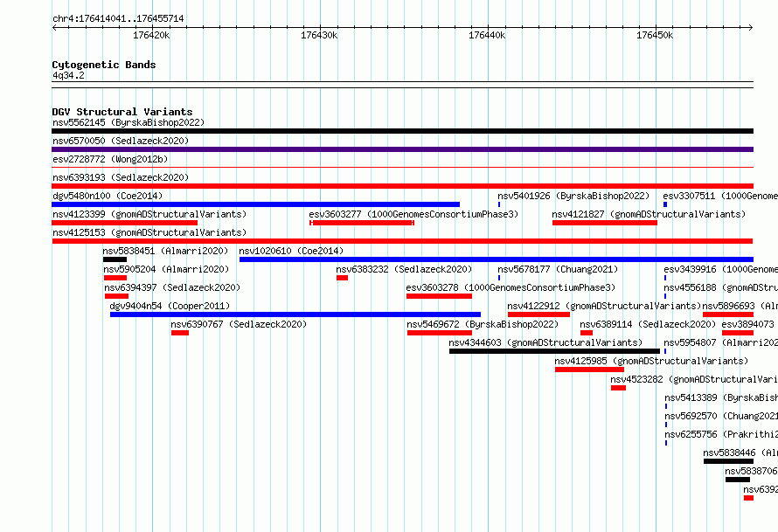Click the nsv6255756 variant label

click(x=721, y=434)
